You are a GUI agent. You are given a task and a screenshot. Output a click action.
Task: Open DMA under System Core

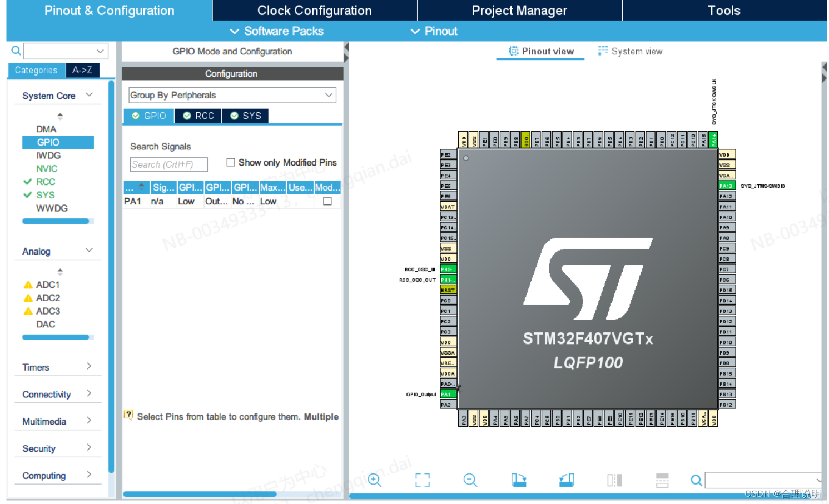[x=46, y=129]
